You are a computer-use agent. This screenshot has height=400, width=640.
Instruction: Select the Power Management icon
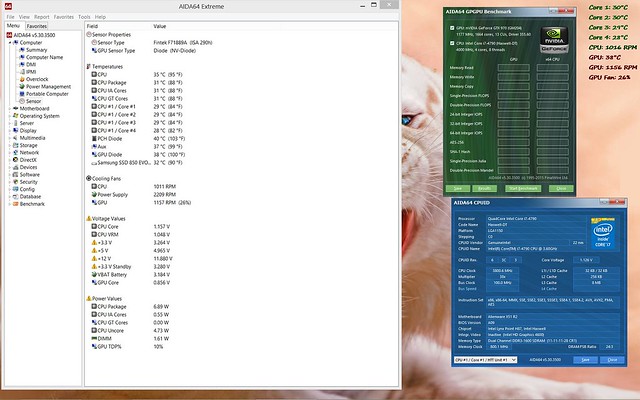(22, 87)
